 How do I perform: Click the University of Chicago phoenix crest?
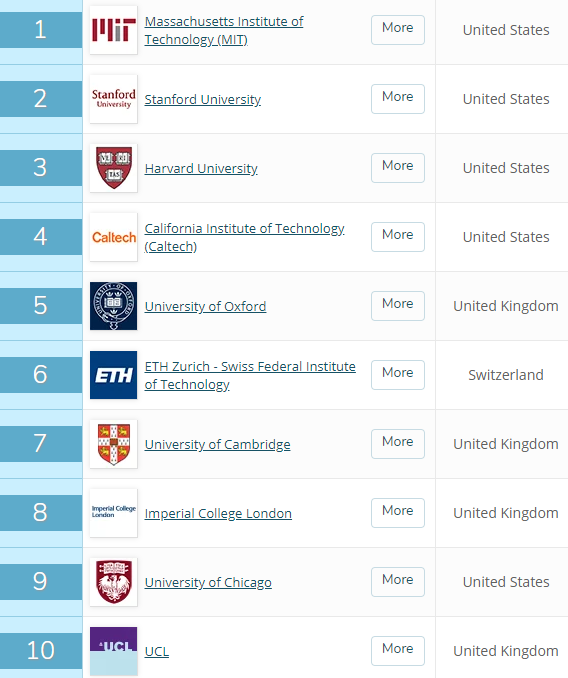coord(114,582)
